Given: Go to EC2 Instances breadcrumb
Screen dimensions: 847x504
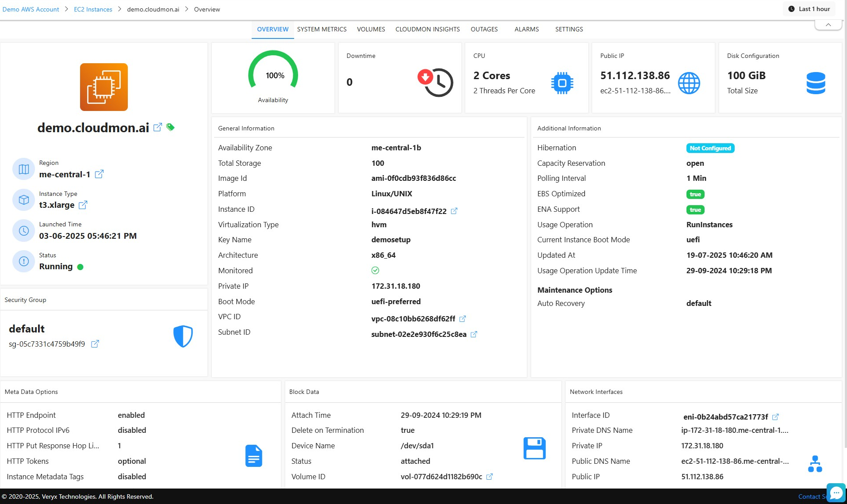Looking at the screenshot, I should click(x=93, y=9).
